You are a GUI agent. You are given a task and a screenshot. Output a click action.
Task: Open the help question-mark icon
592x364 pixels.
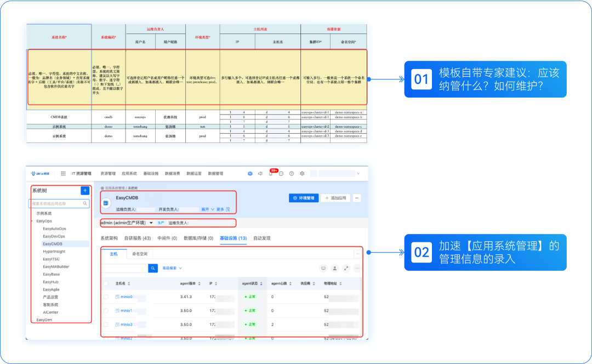click(292, 174)
